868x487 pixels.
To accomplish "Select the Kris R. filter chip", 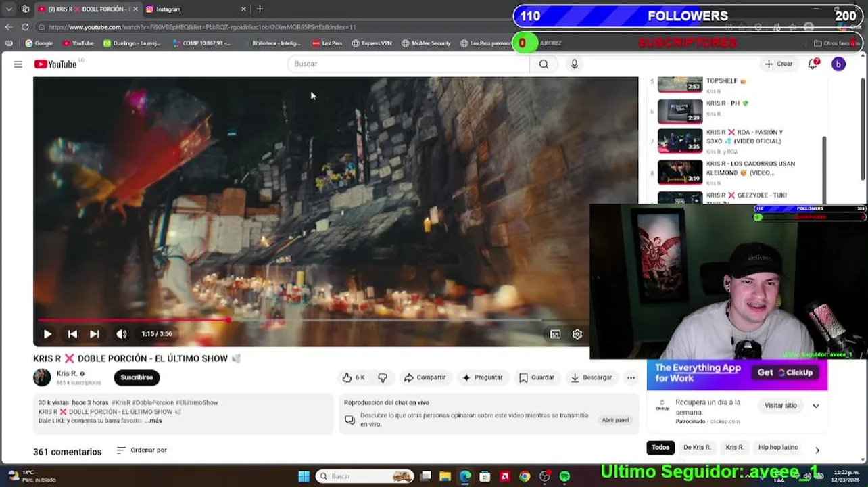I will pos(735,448).
